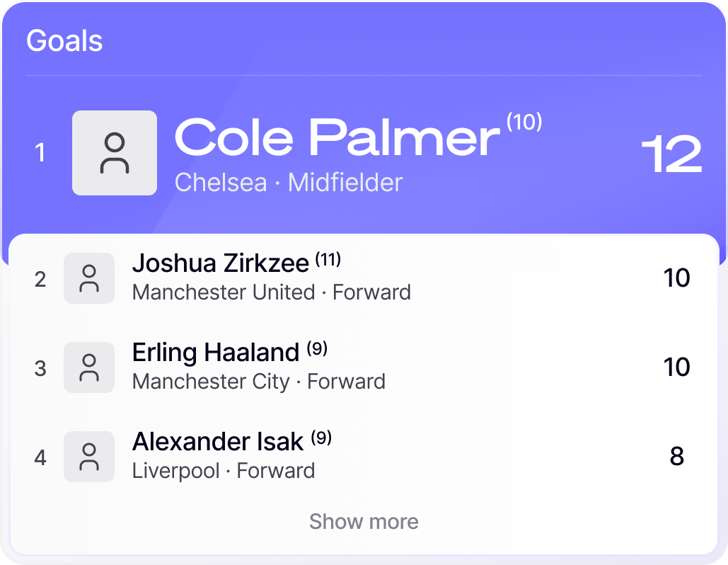Open Cole Palmer player name

click(x=337, y=137)
